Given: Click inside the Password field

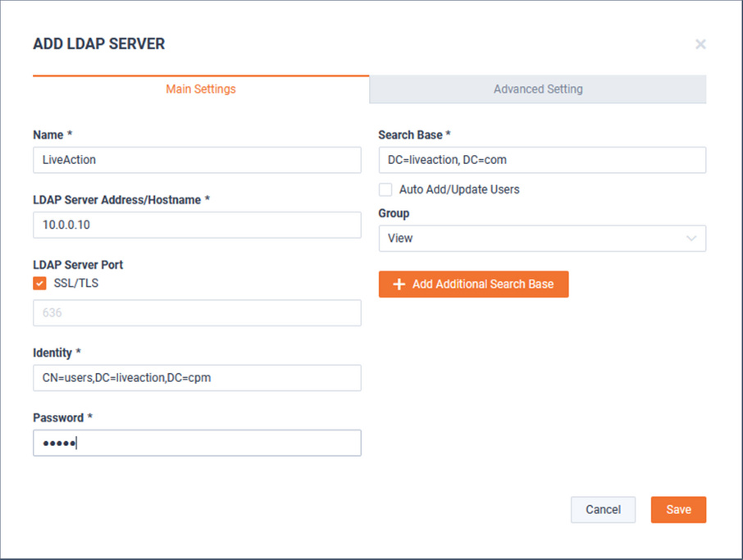Looking at the screenshot, I should (x=197, y=443).
